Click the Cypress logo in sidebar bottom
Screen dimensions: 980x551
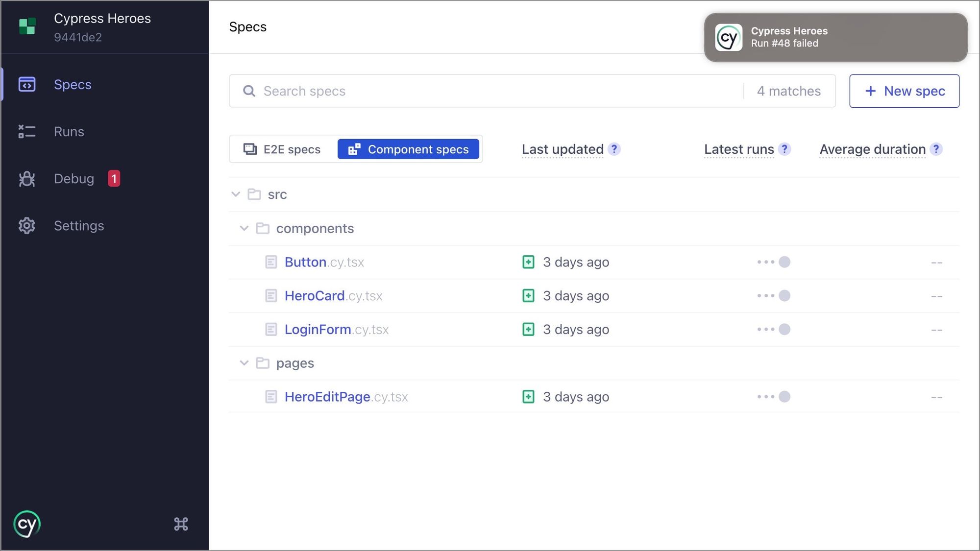[27, 524]
